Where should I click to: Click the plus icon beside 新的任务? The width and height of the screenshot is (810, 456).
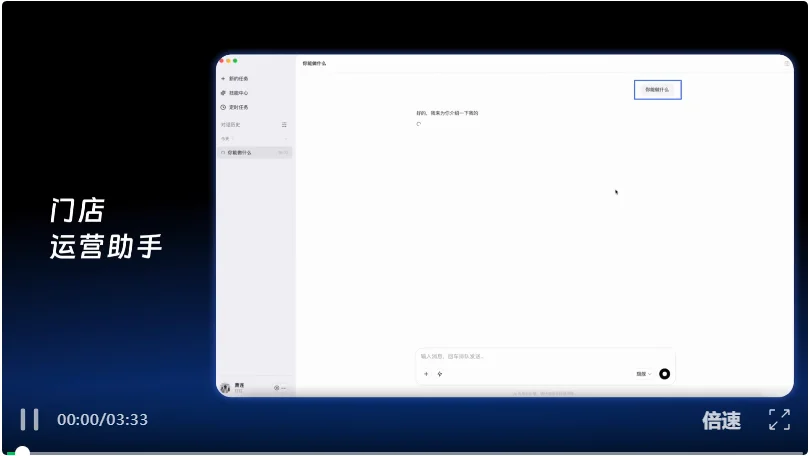(x=223, y=78)
